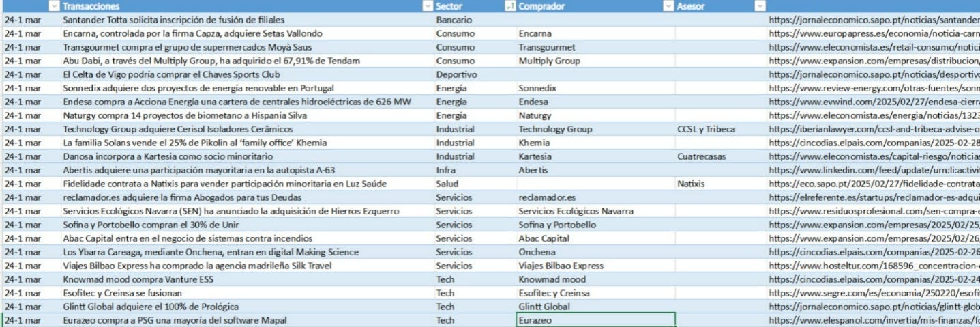The image size is (980, 327).
Task: Select Naturgy compra 14 proyectos de biometano
Action: (247, 115)
